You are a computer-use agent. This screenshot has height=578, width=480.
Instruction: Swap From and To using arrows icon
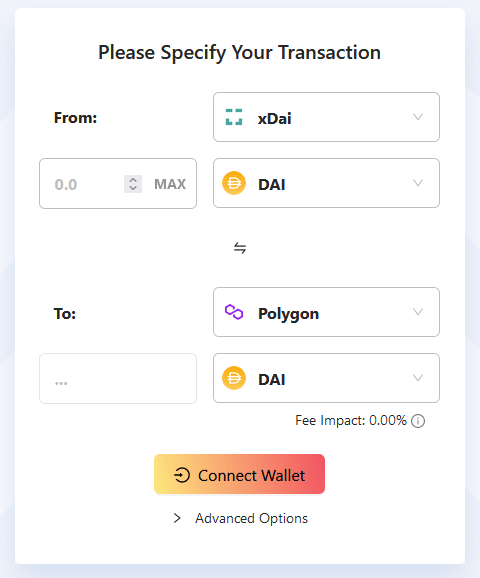[240, 248]
